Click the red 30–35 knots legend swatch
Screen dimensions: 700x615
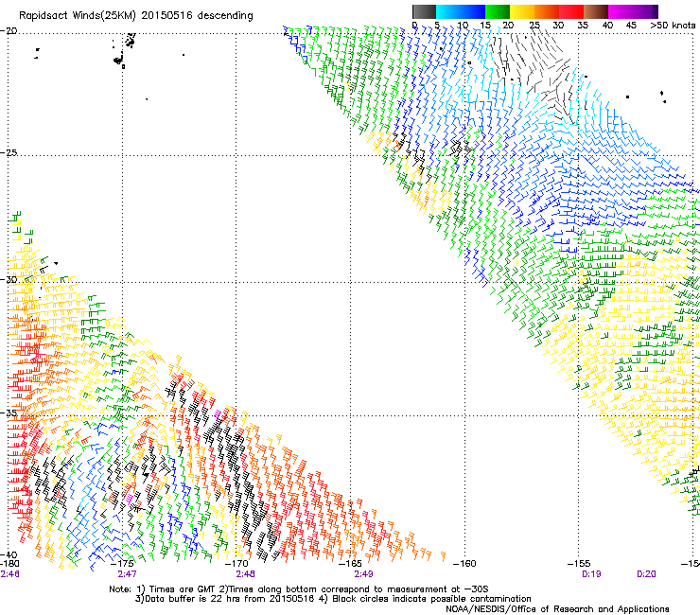pyautogui.click(x=571, y=11)
